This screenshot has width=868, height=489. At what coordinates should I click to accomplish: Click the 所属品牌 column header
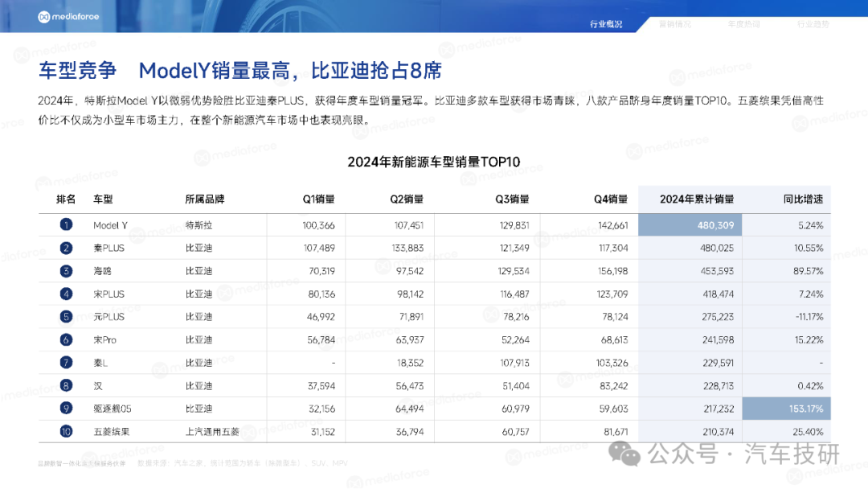pyautogui.click(x=205, y=199)
